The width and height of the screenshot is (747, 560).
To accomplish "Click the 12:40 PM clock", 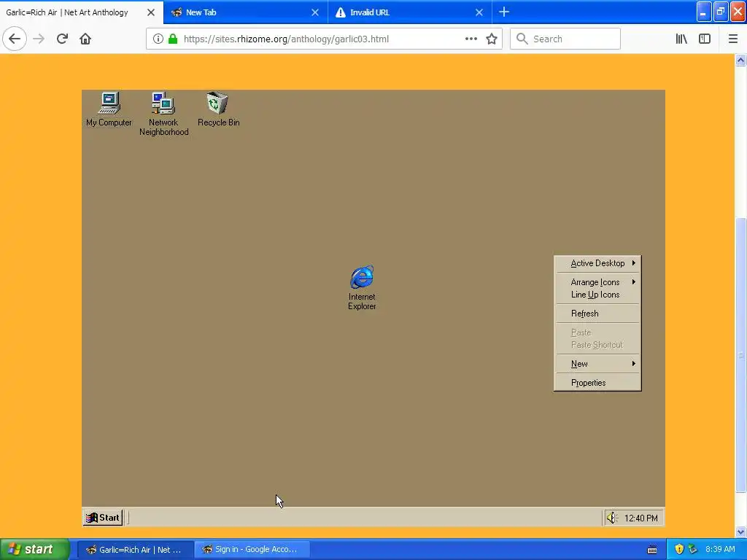I will tap(640, 518).
